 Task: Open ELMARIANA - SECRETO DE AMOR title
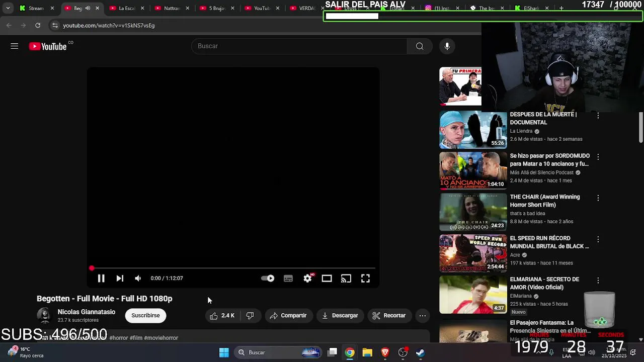click(x=544, y=283)
